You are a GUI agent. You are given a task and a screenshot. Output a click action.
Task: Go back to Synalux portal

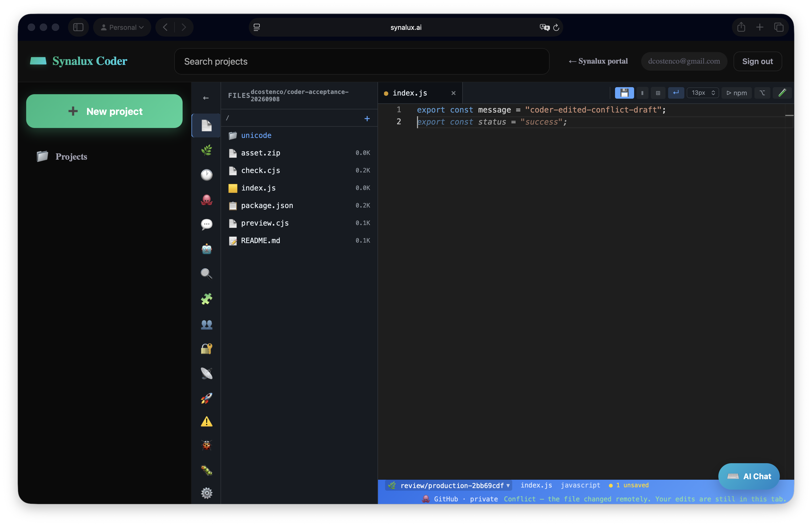coord(598,61)
